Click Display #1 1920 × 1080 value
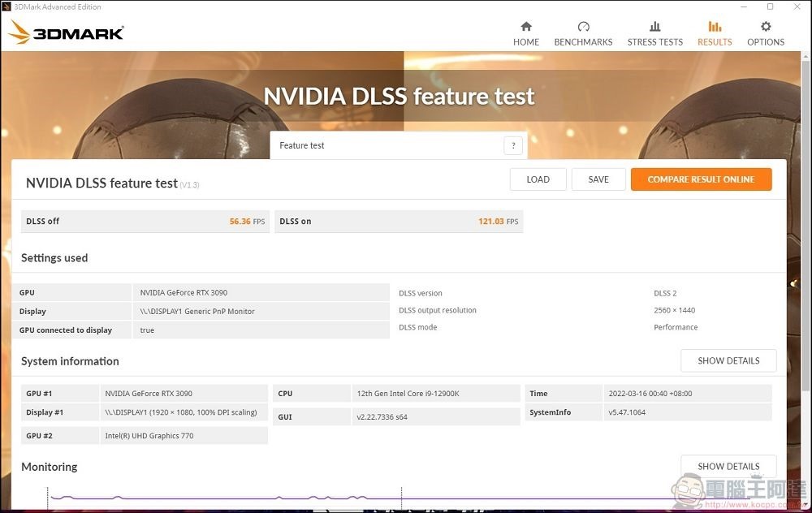This screenshot has width=812, height=513. (x=181, y=412)
